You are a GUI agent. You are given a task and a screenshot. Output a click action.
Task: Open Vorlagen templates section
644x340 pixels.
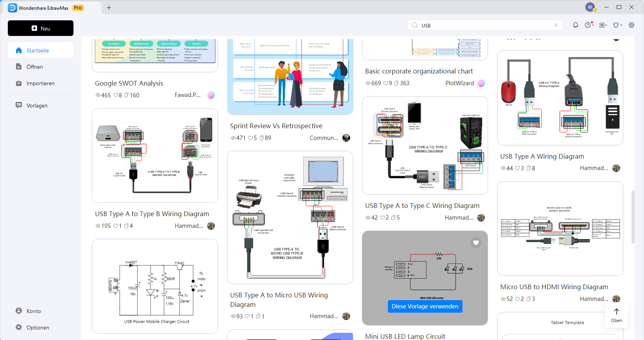pyautogui.click(x=41, y=106)
